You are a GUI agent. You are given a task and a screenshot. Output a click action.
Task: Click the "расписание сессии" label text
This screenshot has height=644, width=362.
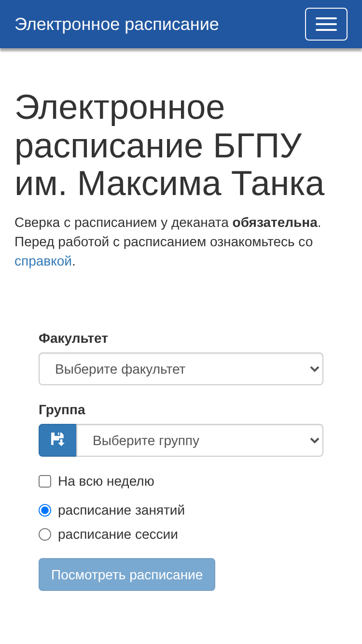coord(118,534)
